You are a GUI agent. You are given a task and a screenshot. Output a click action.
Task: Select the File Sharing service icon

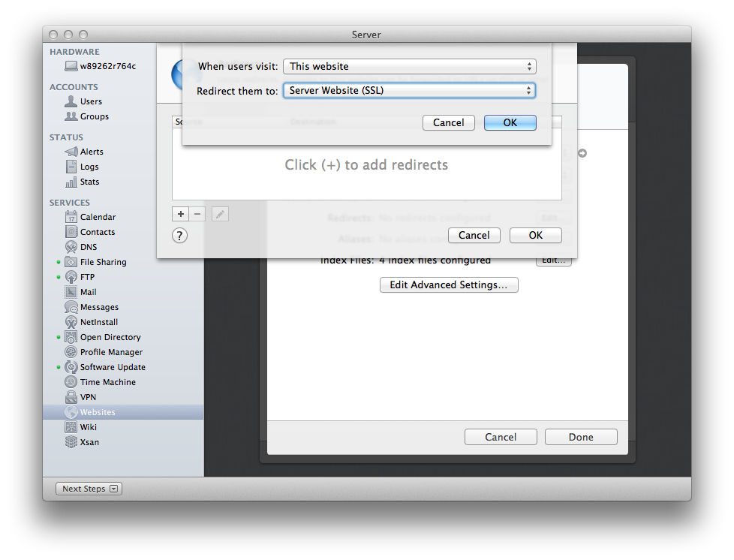[71, 262]
